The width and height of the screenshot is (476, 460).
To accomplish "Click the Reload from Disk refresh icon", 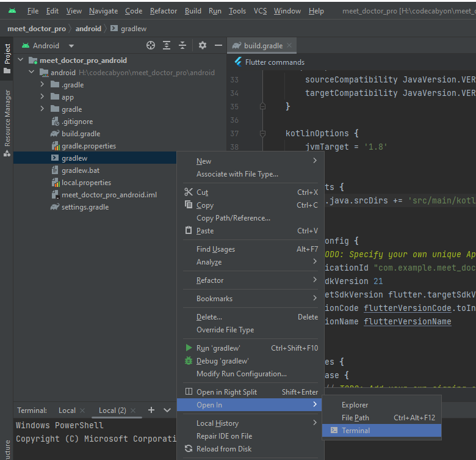I will (x=189, y=448).
